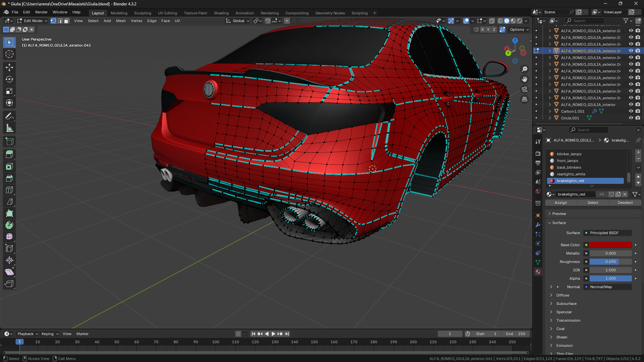The image size is (644, 362).
Task: Switch to the Sculpting workspace tab
Action: pyautogui.click(x=143, y=13)
